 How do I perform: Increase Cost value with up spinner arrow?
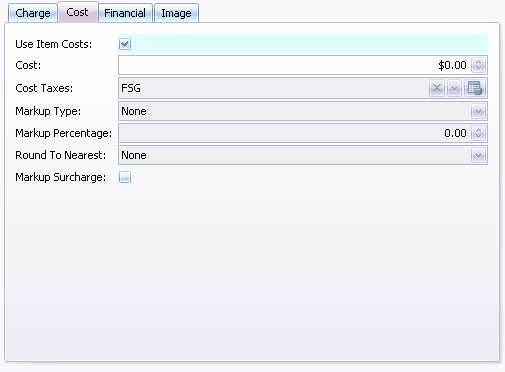478,62
